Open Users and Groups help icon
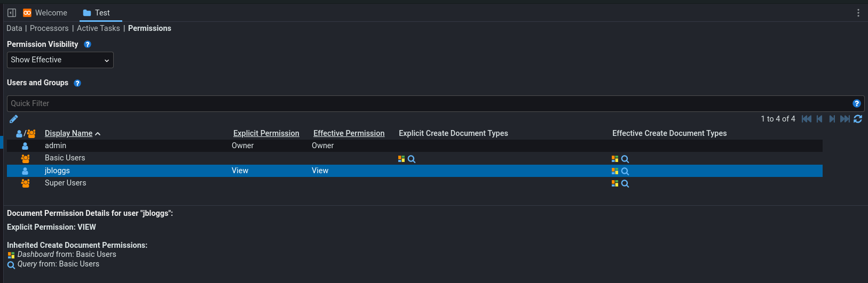 (x=77, y=83)
